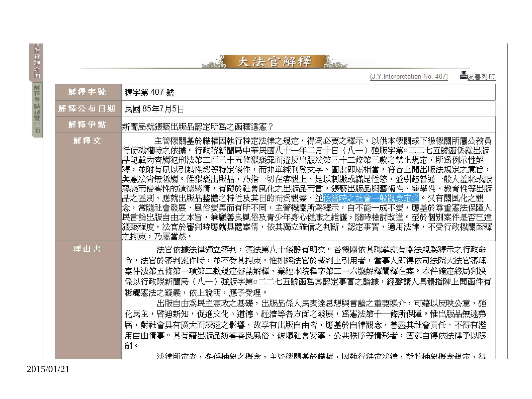This screenshot has width=532, height=399.
Task: Click the right ornament of the banner
Action: click(x=335, y=63)
